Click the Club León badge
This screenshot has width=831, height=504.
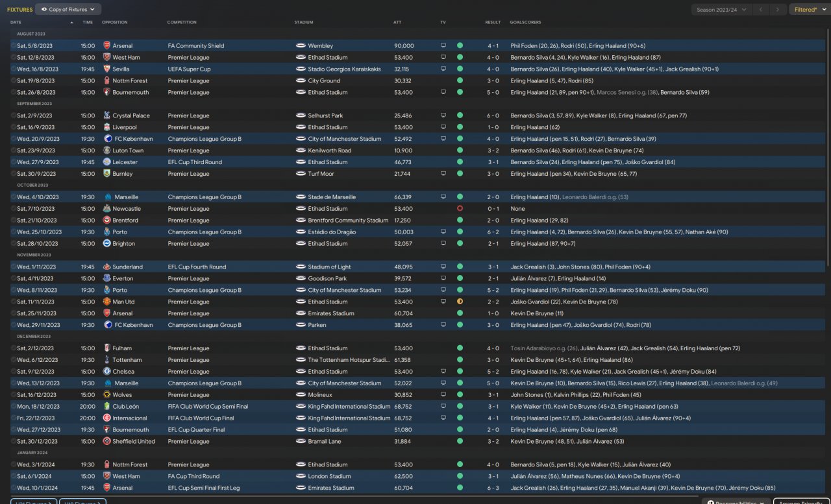click(107, 407)
